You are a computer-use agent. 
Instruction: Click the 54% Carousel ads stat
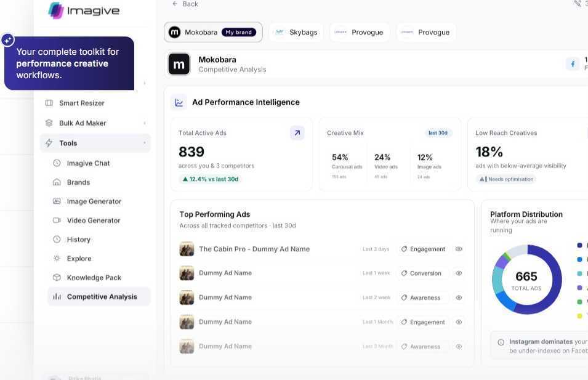point(347,165)
